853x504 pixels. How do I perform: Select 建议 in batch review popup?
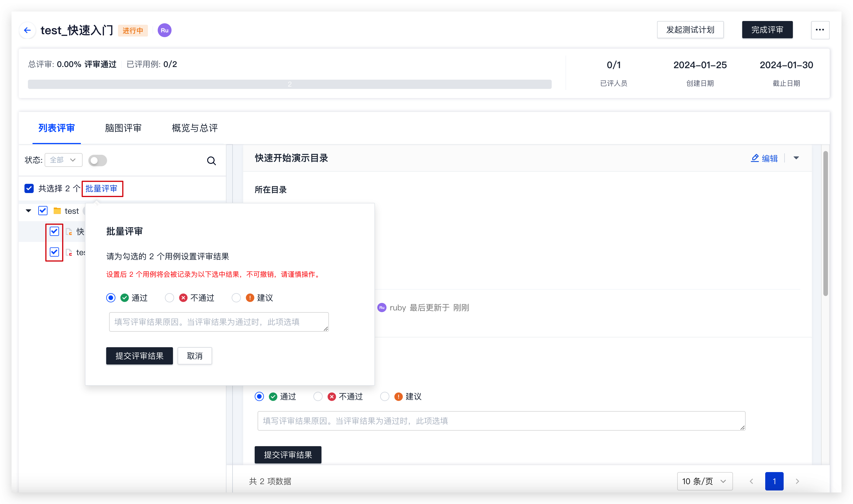pyautogui.click(x=236, y=297)
